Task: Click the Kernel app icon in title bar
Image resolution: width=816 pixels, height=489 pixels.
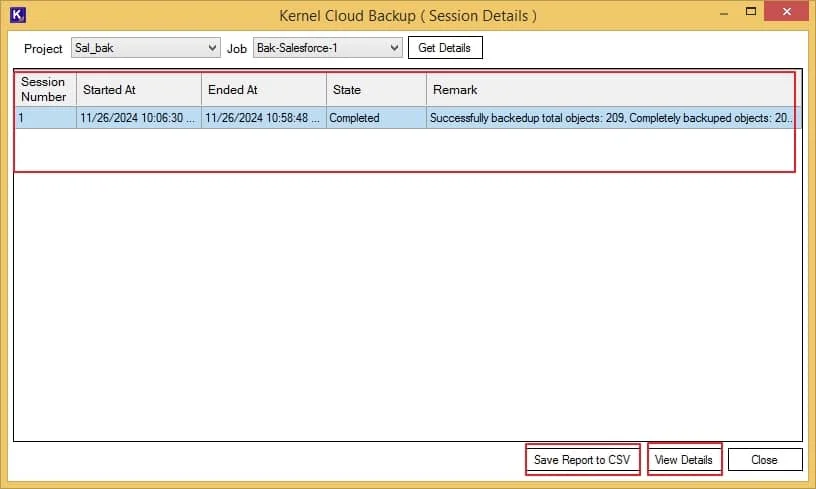Action: pyautogui.click(x=18, y=15)
